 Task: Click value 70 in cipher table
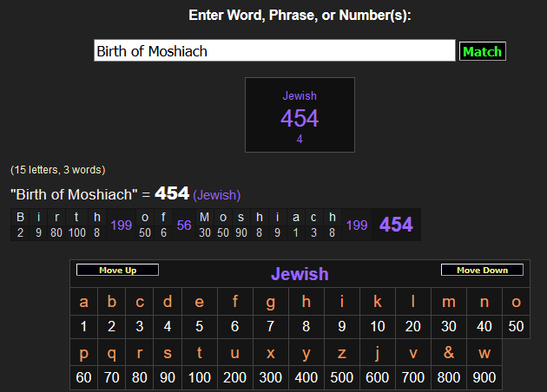pos(112,377)
